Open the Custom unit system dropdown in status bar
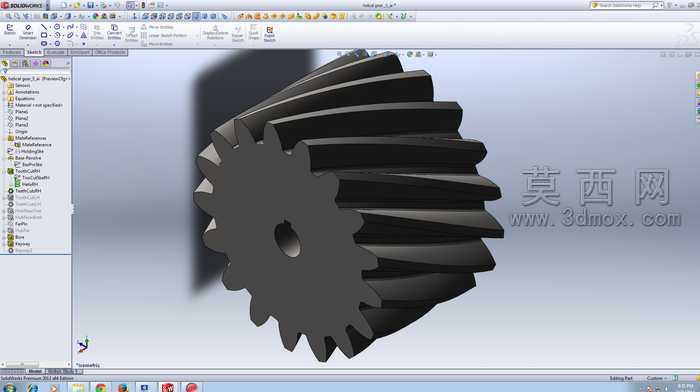Viewport: 700px width, 392px height. [x=658, y=379]
